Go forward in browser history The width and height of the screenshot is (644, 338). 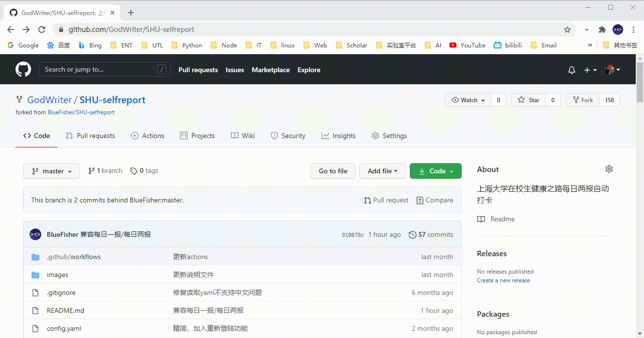tap(26, 30)
